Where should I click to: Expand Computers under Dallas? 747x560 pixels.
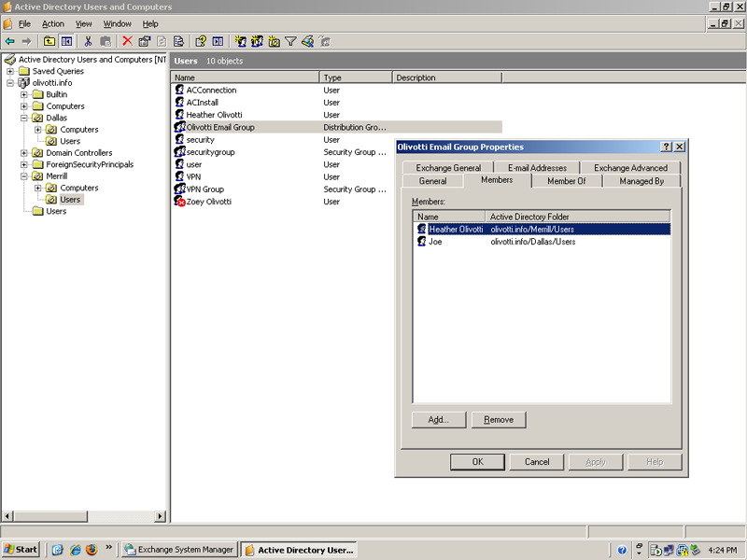(x=37, y=130)
